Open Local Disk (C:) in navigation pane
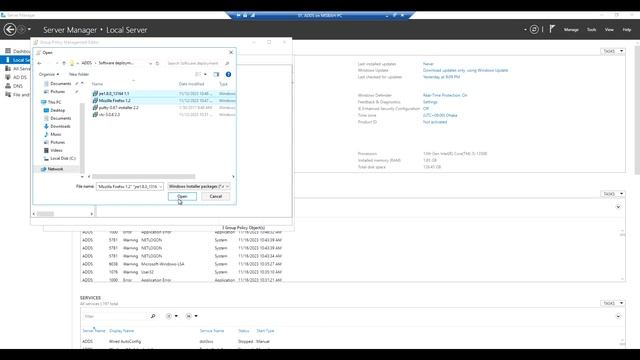This screenshot has height=360, width=640. [63, 158]
